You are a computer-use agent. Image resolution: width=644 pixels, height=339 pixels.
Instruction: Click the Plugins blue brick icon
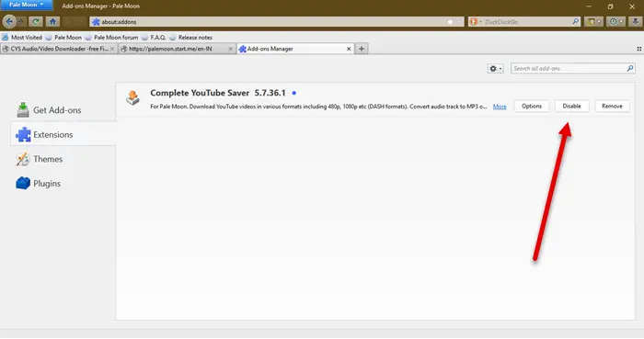tap(23, 183)
